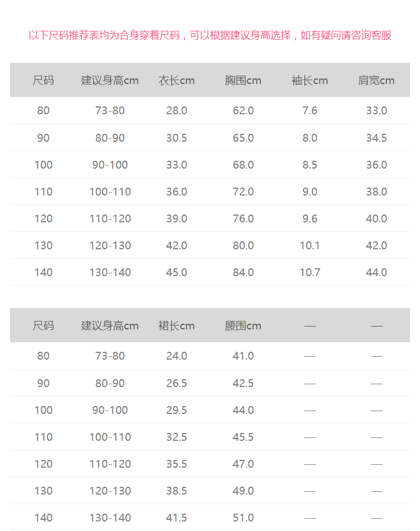This screenshot has height=531, width=420.
Task: Select the 34.5 shoulder width cell
Action: (376, 138)
